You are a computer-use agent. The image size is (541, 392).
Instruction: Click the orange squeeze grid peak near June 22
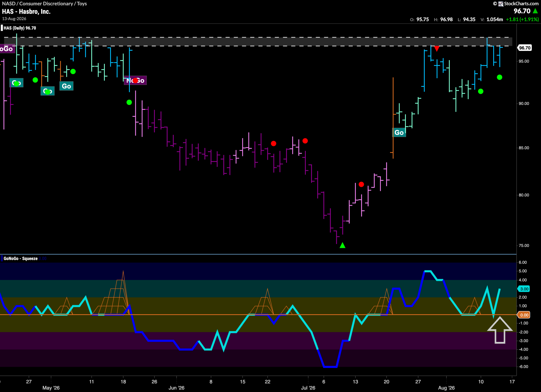tap(267, 289)
